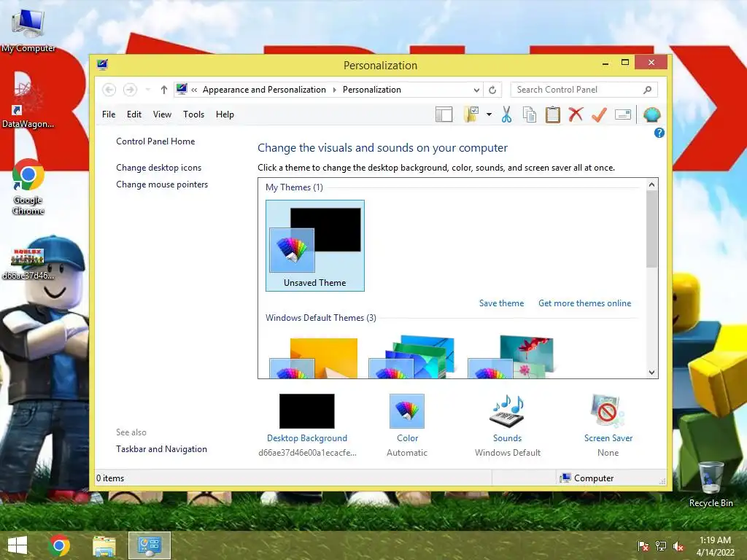Open Taskbar and Navigation link
The height and width of the screenshot is (560, 747).
tap(161, 449)
